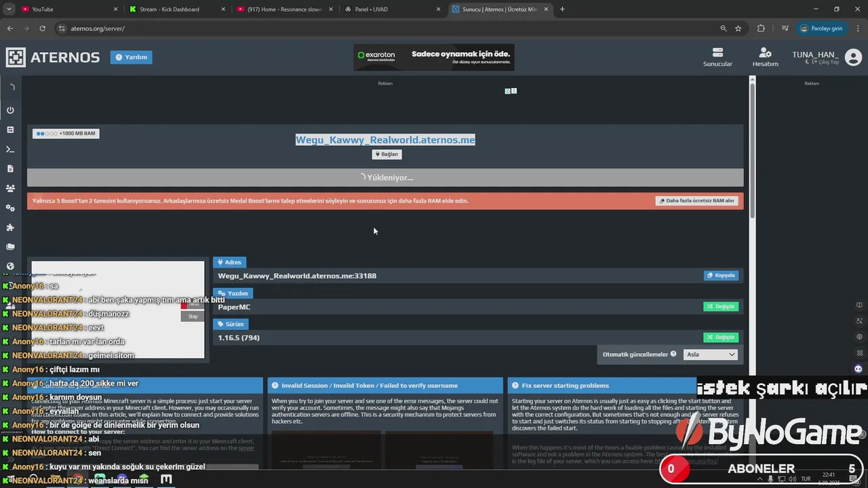Image resolution: width=868 pixels, height=488 pixels.
Task: Click the Bağlan connect button
Action: click(x=387, y=154)
